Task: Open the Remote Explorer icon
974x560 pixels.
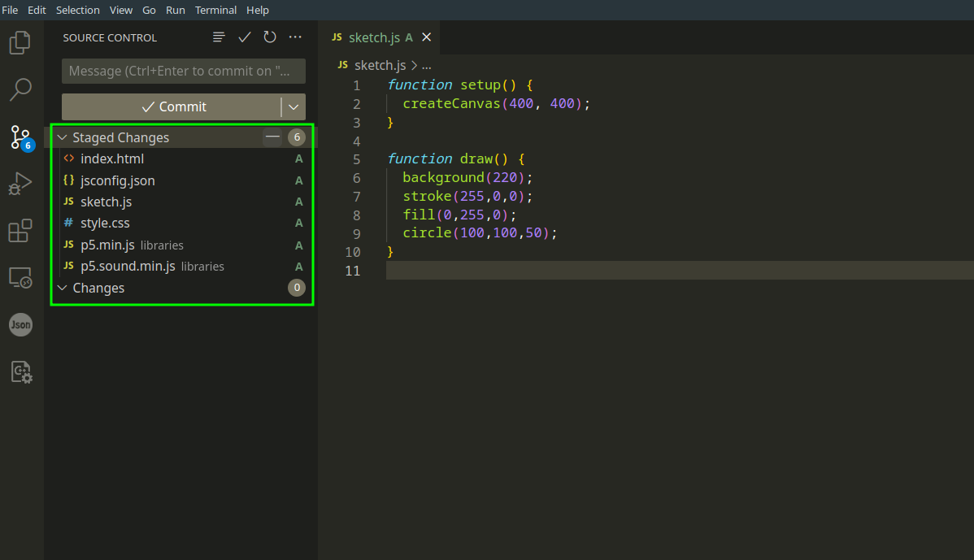Action: tap(20, 278)
